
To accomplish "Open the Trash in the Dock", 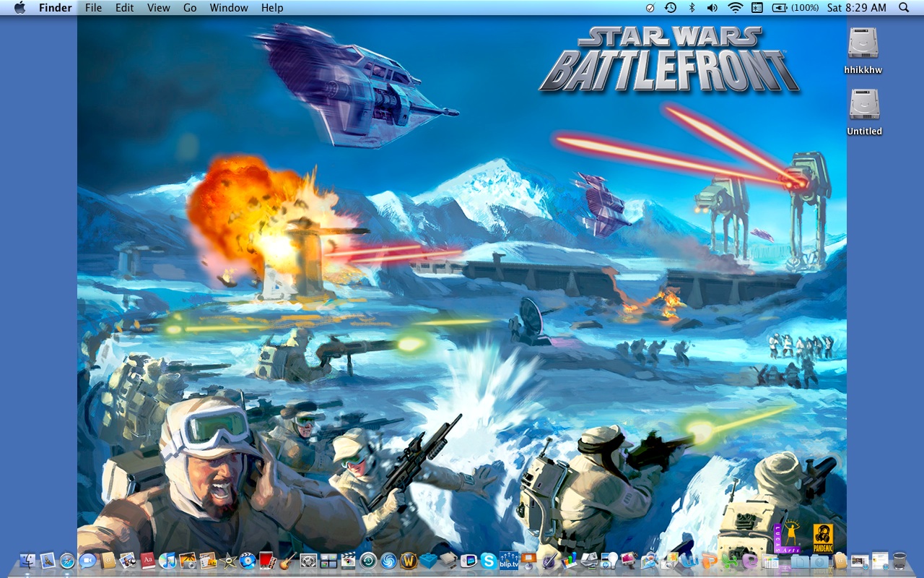I will pyautogui.click(x=899, y=561).
